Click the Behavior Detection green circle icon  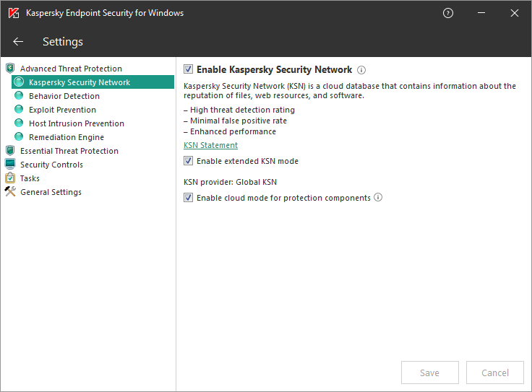coord(19,96)
